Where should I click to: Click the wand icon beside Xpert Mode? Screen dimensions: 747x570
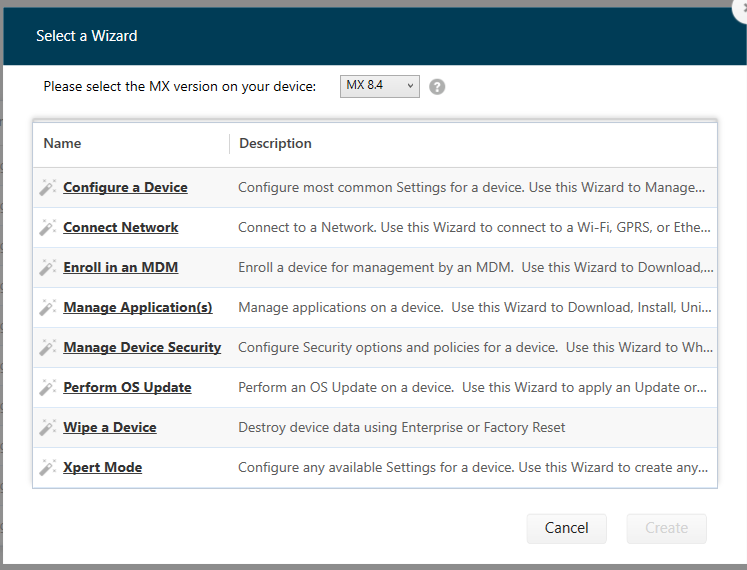pyautogui.click(x=47, y=468)
